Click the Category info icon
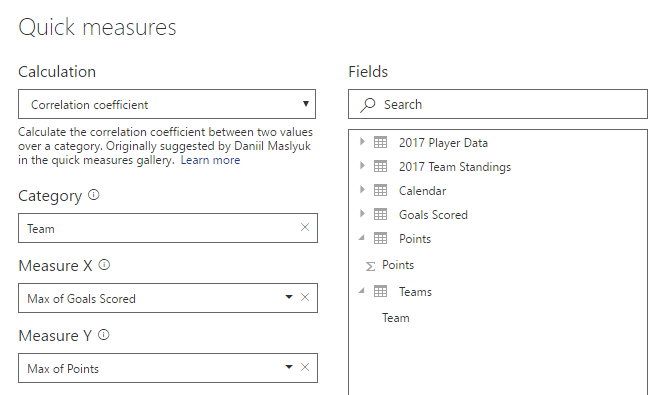The width and height of the screenshot is (655, 395). tap(94, 195)
